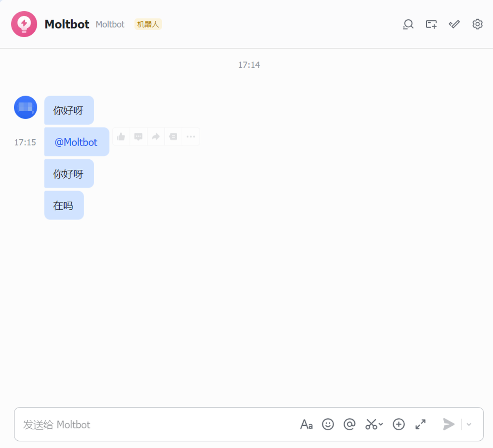Viewport: 493px width, 448px height.
Task: Open more options on message toolbar
Action: tap(191, 137)
